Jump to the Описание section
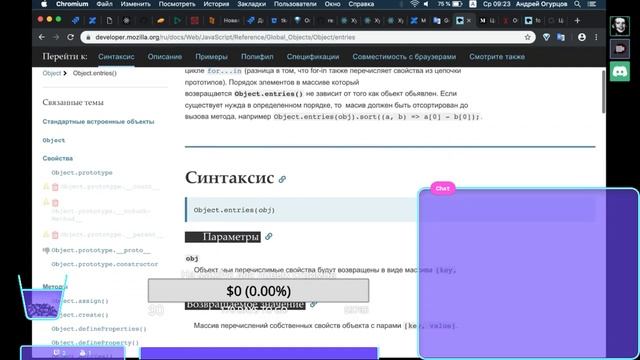Image resolution: width=640 pixels, height=360 pixels. point(165,57)
